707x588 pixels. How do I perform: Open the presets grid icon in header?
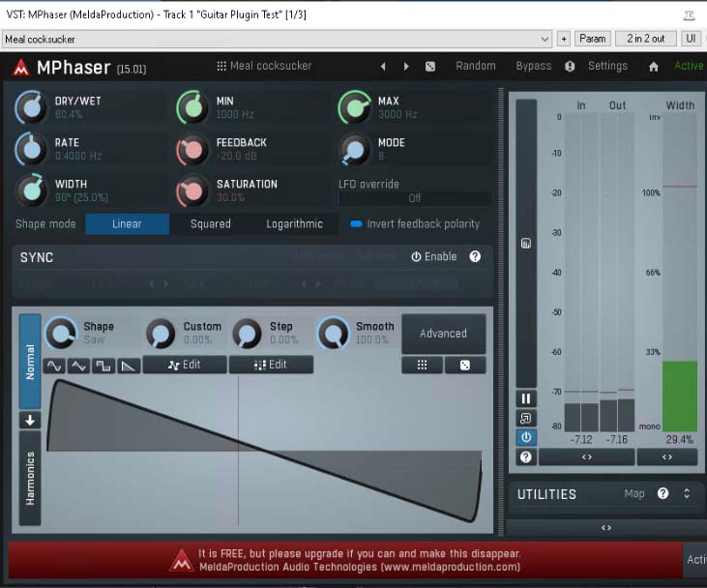point(221,67)
